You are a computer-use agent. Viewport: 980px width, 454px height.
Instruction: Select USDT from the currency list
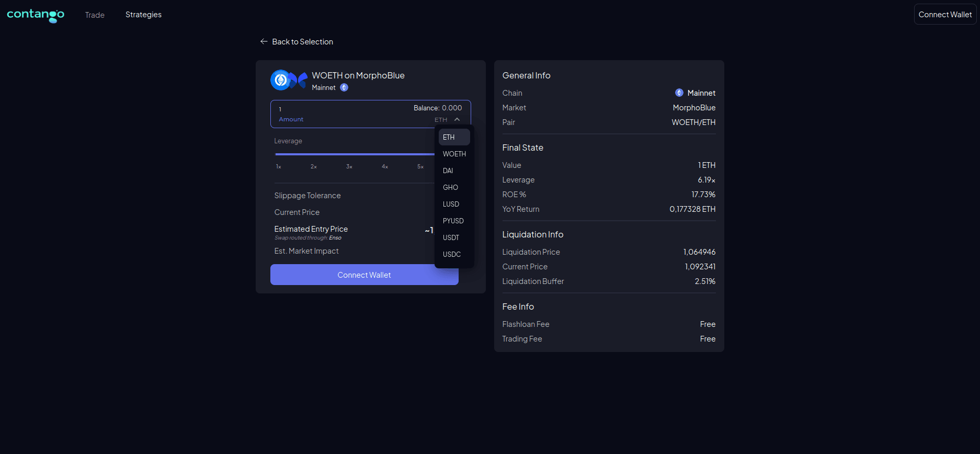tap(454, 237)
